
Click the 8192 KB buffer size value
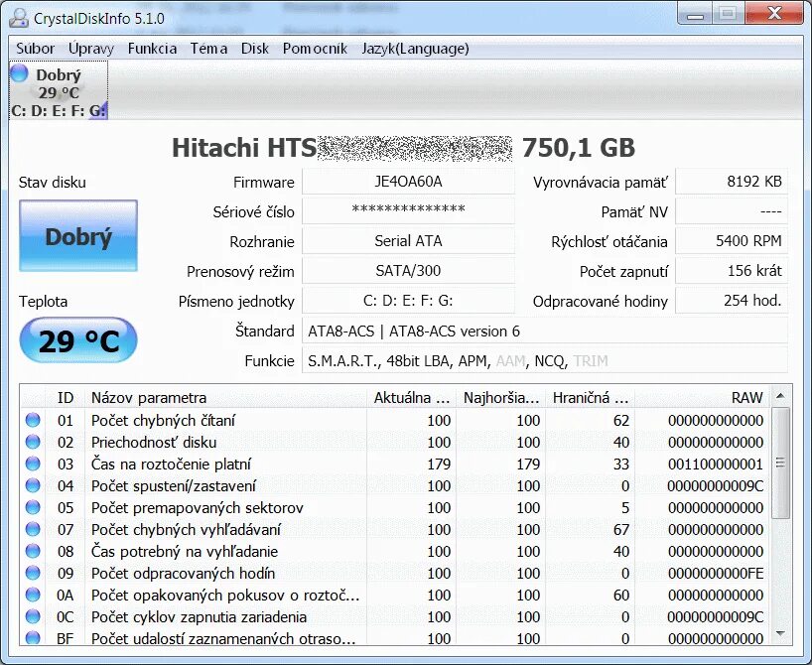[x=732, y=182]
